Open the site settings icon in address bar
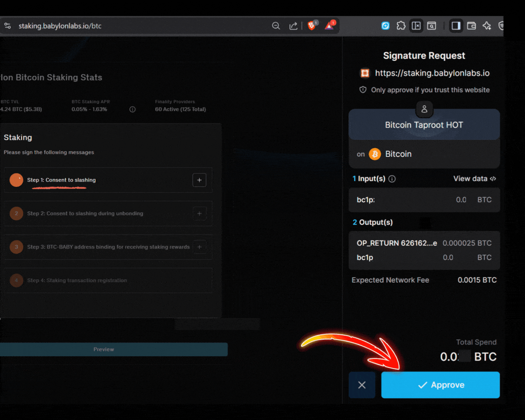The image size is (525, 420). 7,26
